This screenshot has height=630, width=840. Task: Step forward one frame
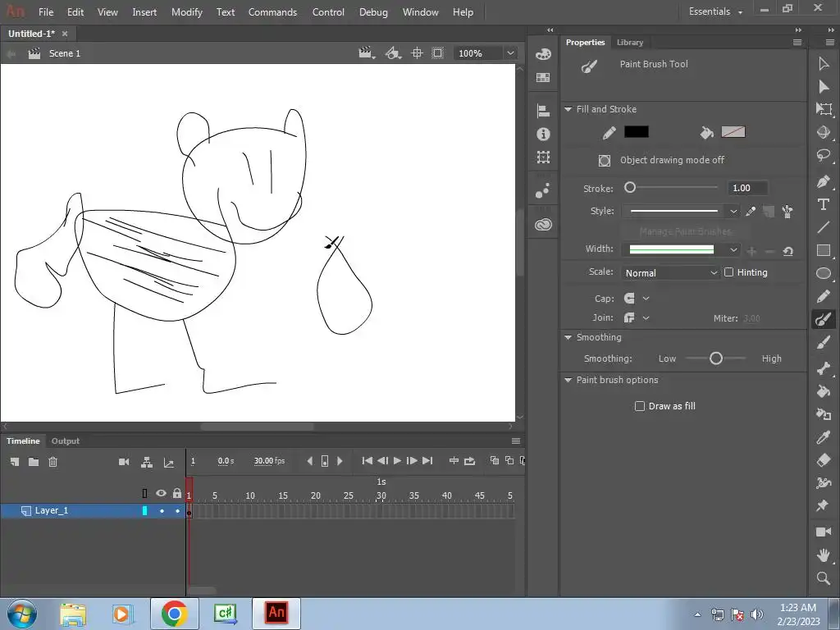point(412,461)
